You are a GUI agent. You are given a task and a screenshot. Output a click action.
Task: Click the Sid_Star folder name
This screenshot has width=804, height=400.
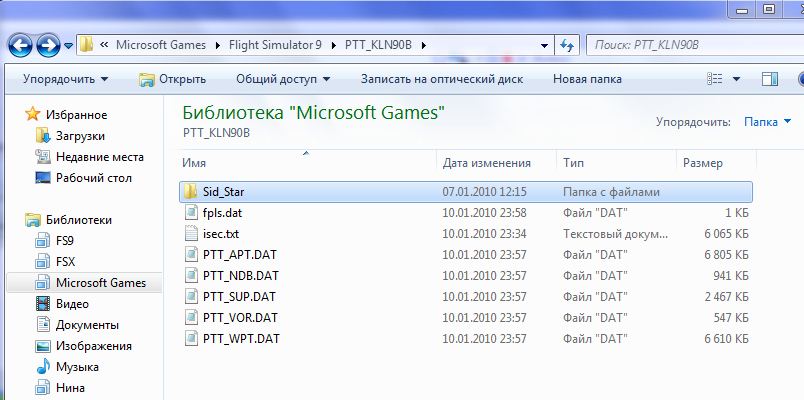click(x=224, y=192)
